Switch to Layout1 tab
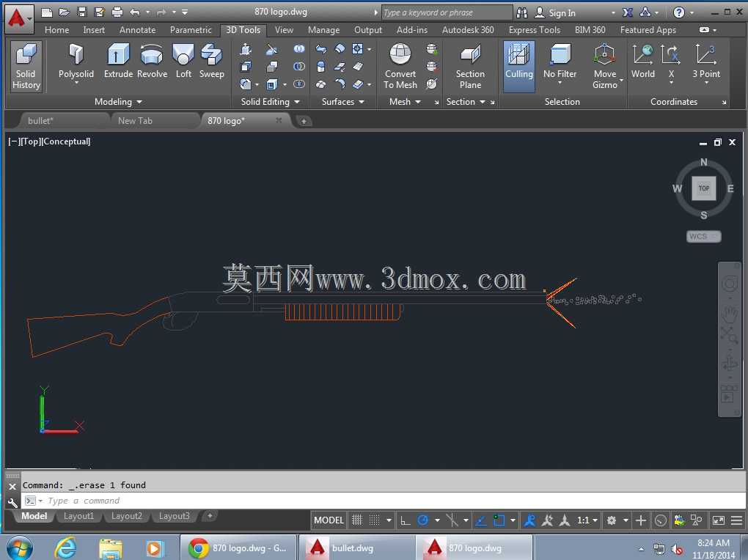The width and height of the screenshot is (748, 560). (78, 516)
